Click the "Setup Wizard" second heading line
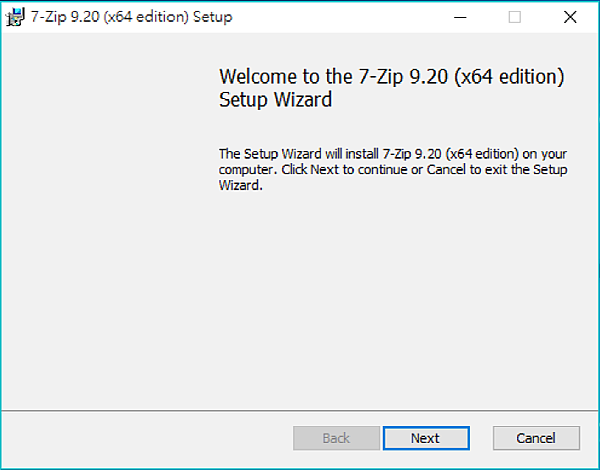Screen dimensions: 600x470 click(275, 100)
